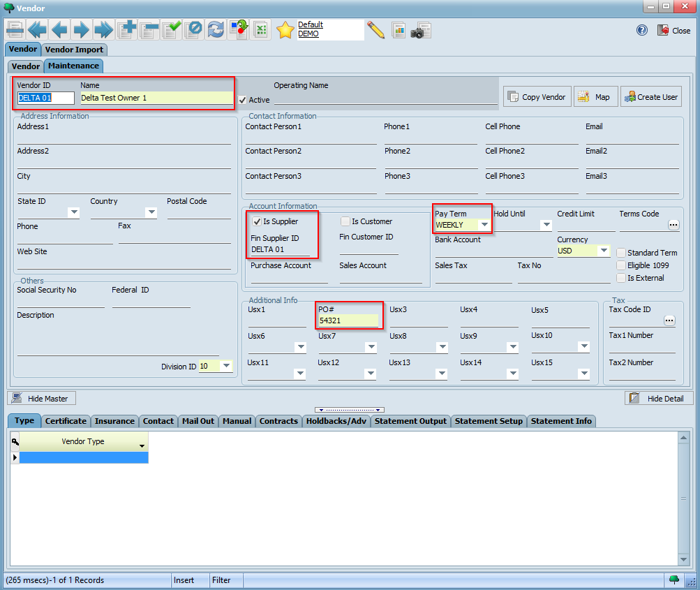Export to Excel icon

point(261,30)
